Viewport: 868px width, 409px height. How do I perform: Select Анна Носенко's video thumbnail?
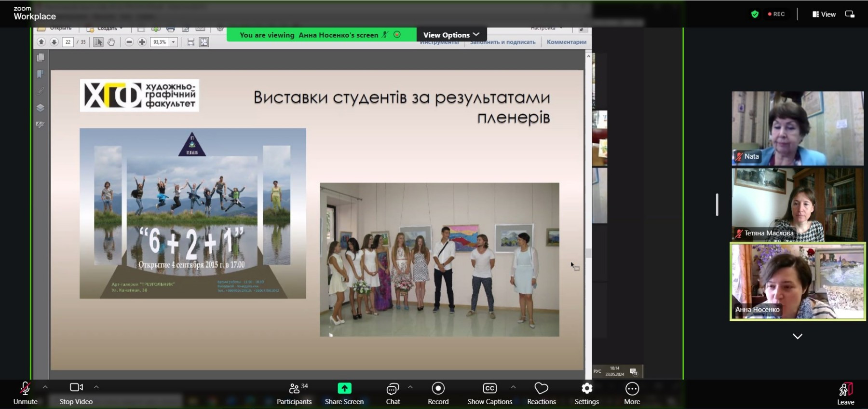point(798,282)
